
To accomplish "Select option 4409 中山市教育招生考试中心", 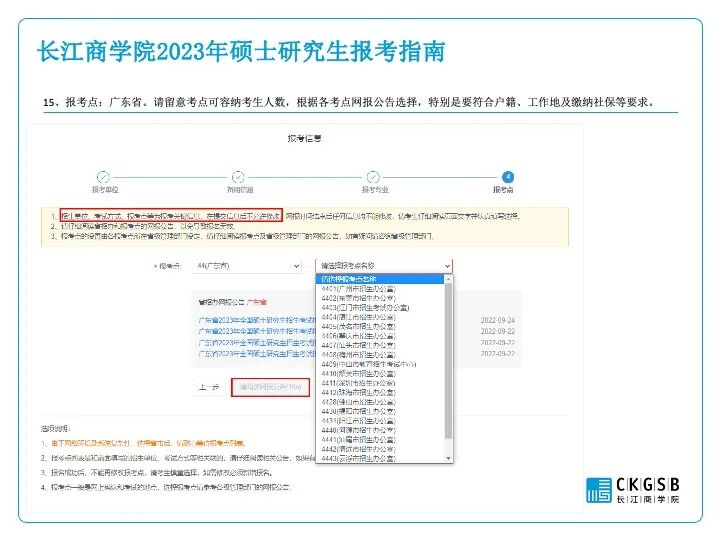I will 369,364.
